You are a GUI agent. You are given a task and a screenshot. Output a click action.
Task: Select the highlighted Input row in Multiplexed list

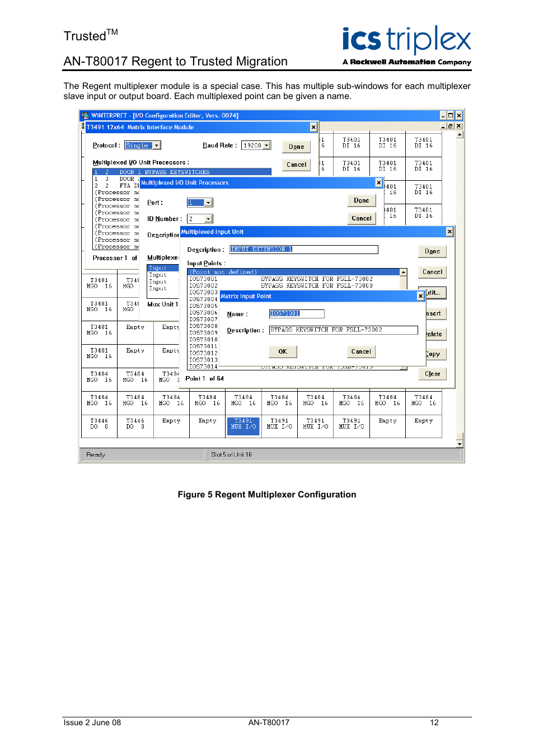click(163, 268)
